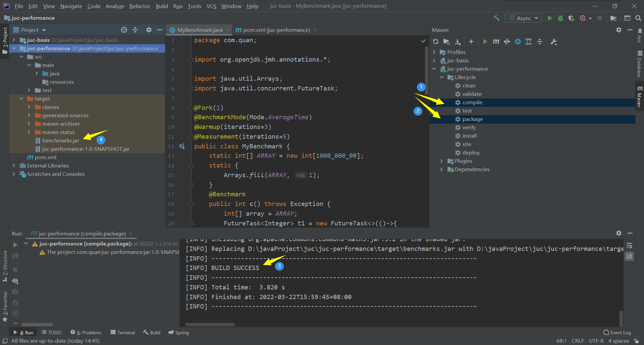Select the install lifecycle phase in Maven

point(469,136)
